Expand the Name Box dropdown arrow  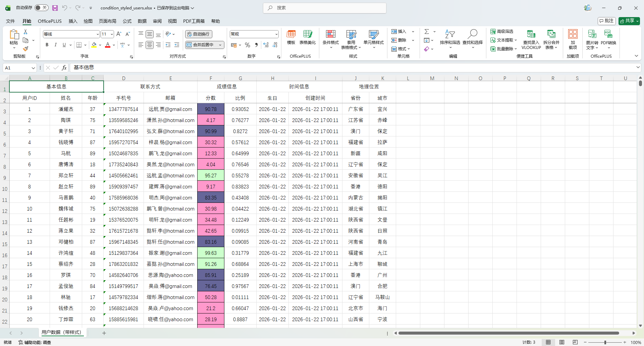coord(33,68)
